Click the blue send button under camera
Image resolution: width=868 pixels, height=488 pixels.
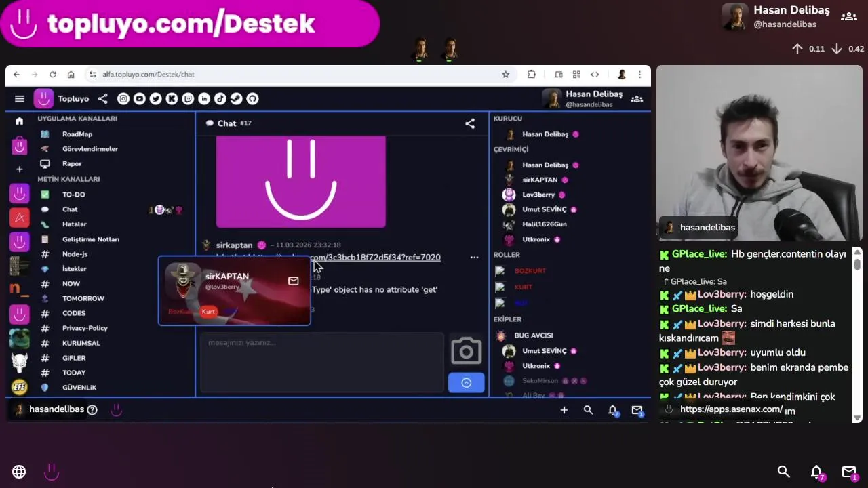click(x=467, y=383)
